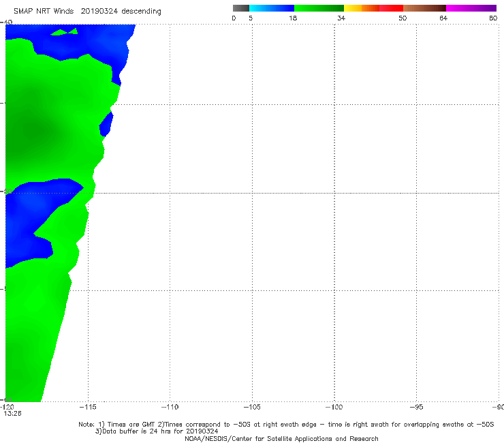Image resolution: width=504 pixels, height=443 pixels.
Task: Click the gray segment of the color bar
Action: pyautogui.click(x=241, y=8)
